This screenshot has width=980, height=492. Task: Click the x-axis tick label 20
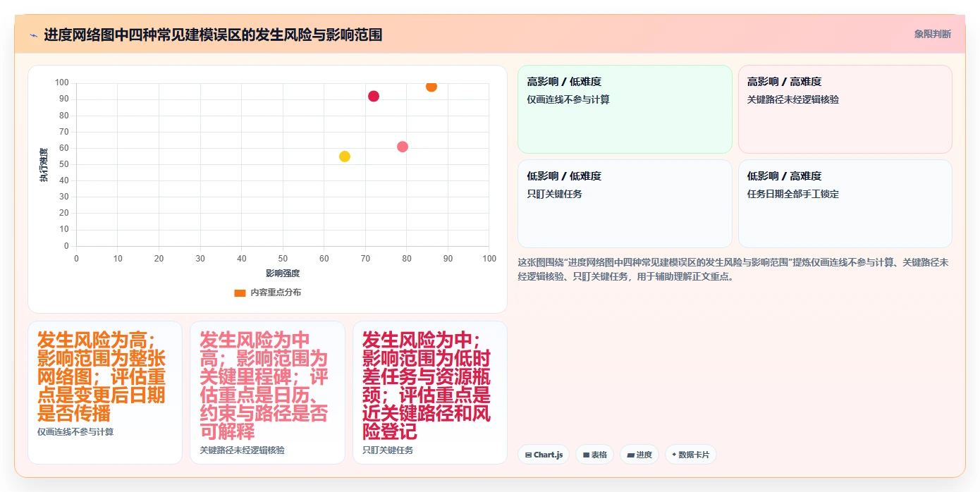[159, 259]
